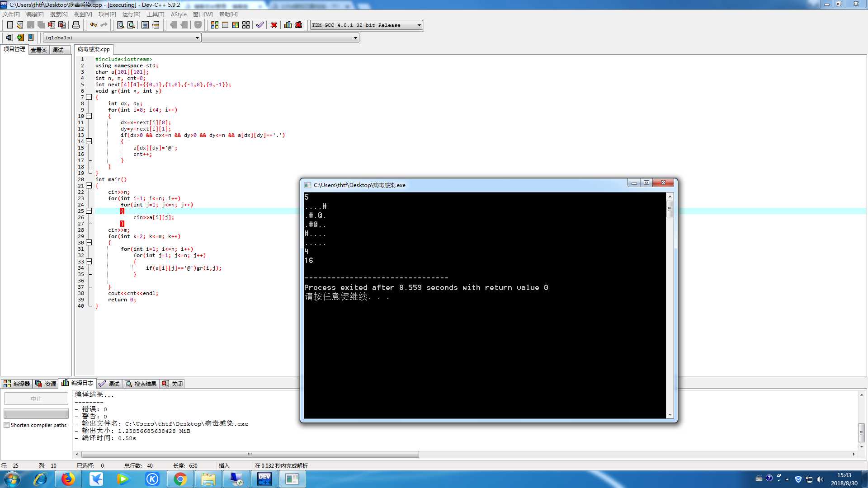Open the empty function list dropdown
868x488 pixels.
pyautogui.click(x=280, y=38)
